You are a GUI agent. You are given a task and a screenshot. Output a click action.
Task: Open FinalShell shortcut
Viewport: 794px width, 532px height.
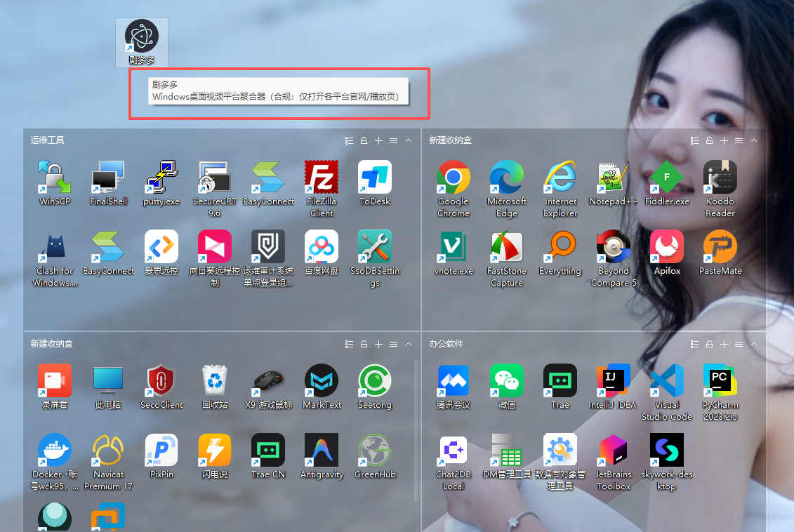click(x=108, y=183)
